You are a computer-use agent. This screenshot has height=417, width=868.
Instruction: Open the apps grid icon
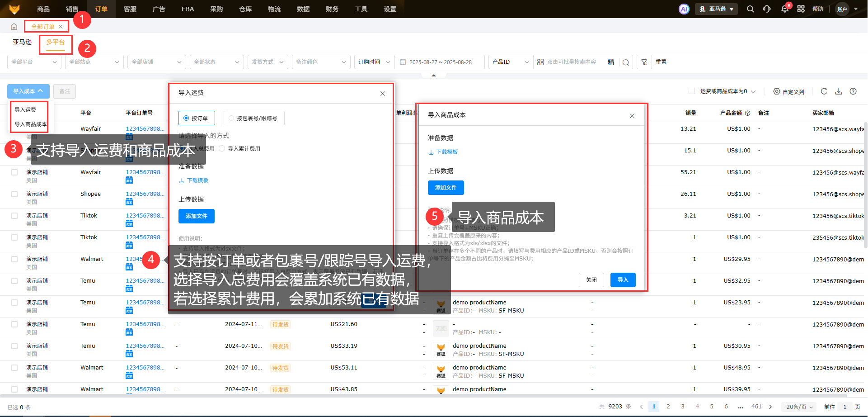click(801, 9)
